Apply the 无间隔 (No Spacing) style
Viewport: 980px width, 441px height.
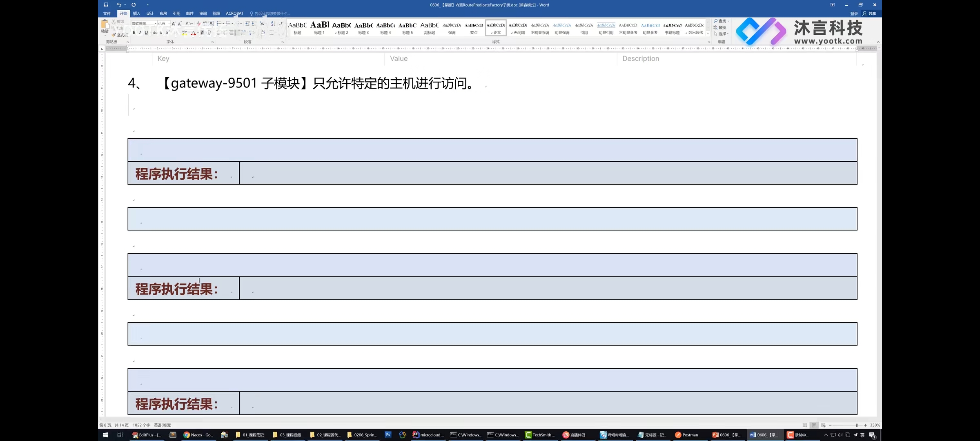[x=518, y=28]
